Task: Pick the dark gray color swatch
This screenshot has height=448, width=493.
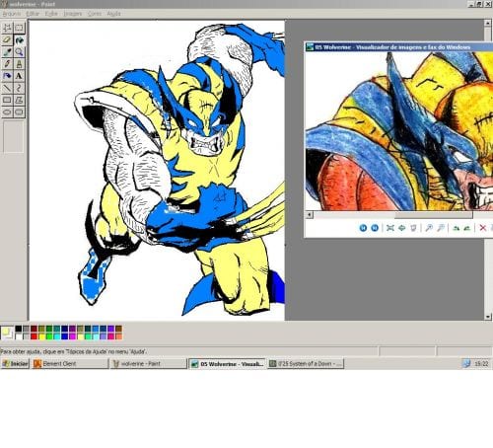Action: coord(26,329)
